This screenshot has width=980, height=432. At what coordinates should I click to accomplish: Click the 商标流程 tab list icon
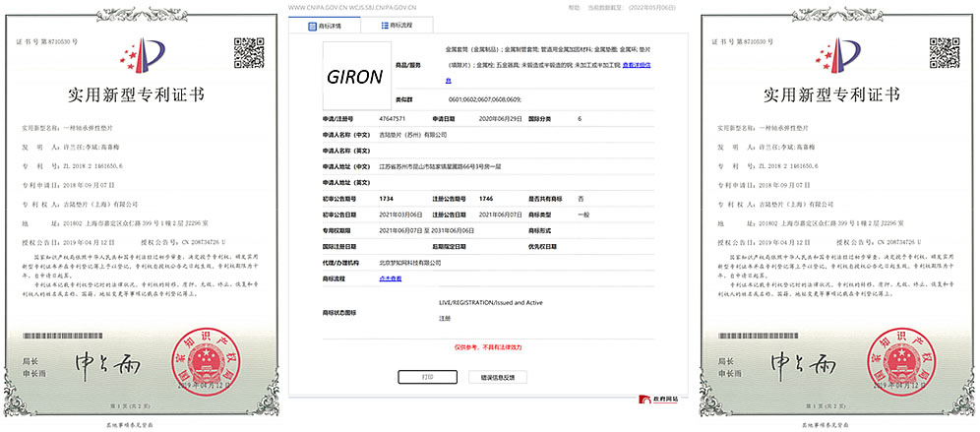tap(384, 26)
